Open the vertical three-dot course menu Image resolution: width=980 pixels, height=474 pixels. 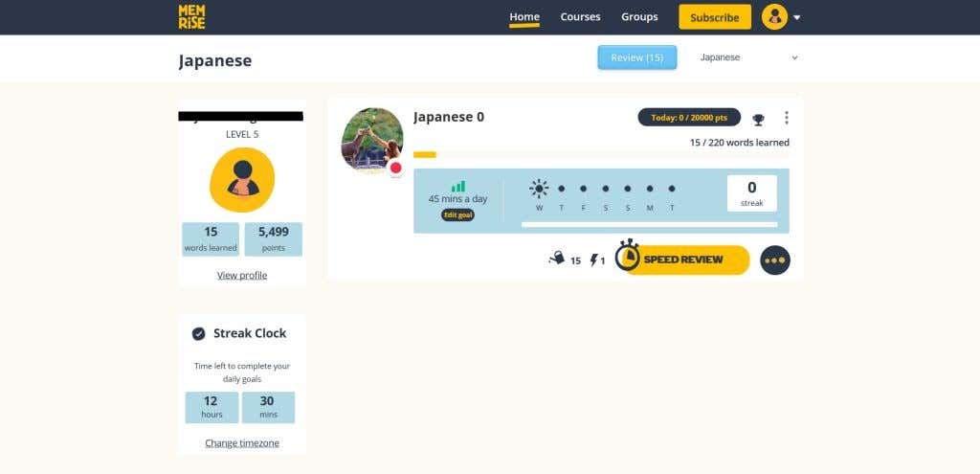(x=787, y=118)
